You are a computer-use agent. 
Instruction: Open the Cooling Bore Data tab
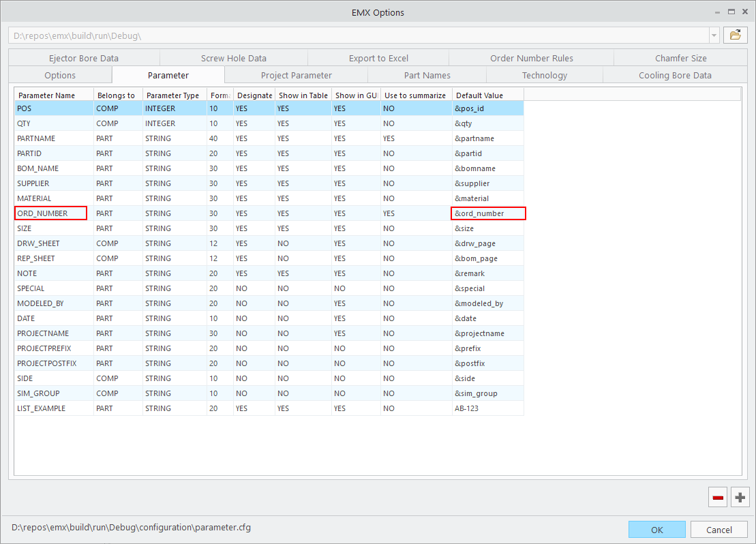(x=676, y=75)
